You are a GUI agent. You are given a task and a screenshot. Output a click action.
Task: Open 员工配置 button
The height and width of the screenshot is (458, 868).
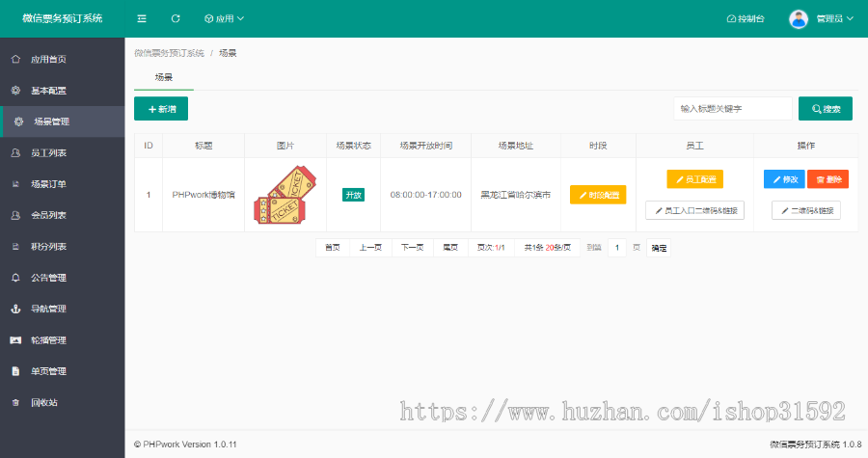tap(694, 179)
